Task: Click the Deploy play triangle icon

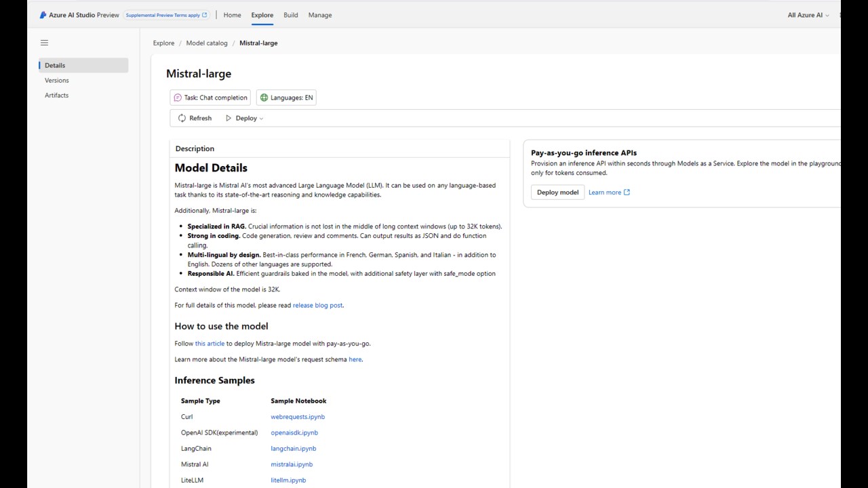Action: click(229, 118)
